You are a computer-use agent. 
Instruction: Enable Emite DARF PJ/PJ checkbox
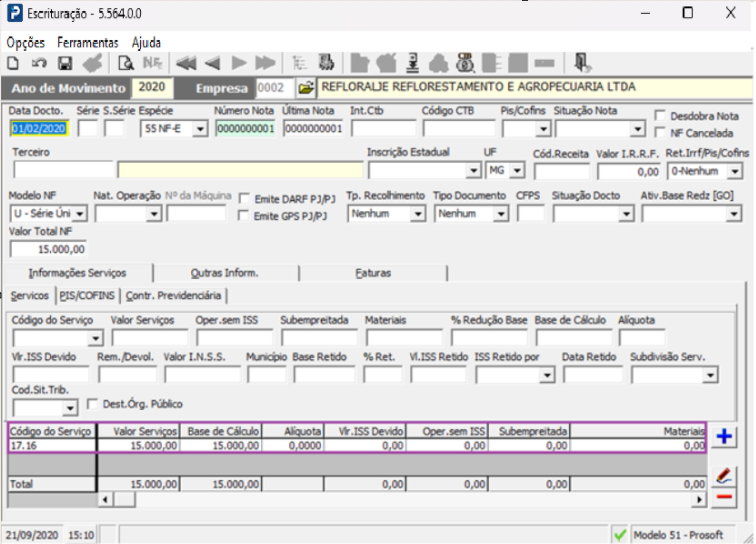(x=244, y=199)
